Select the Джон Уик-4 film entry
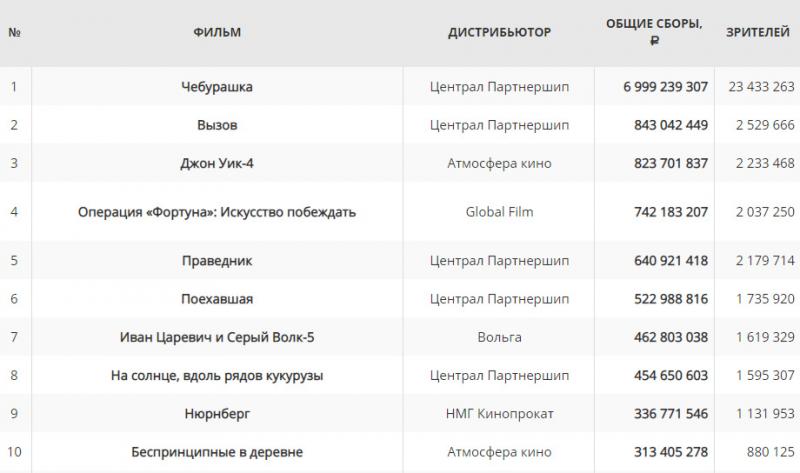This screenshot has height=473, width=800. tap(217, 163)
